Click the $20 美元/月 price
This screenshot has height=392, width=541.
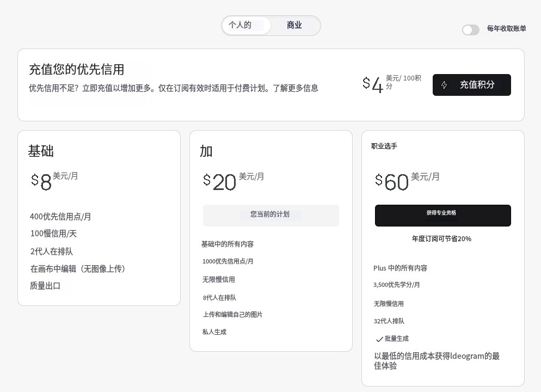233,181
